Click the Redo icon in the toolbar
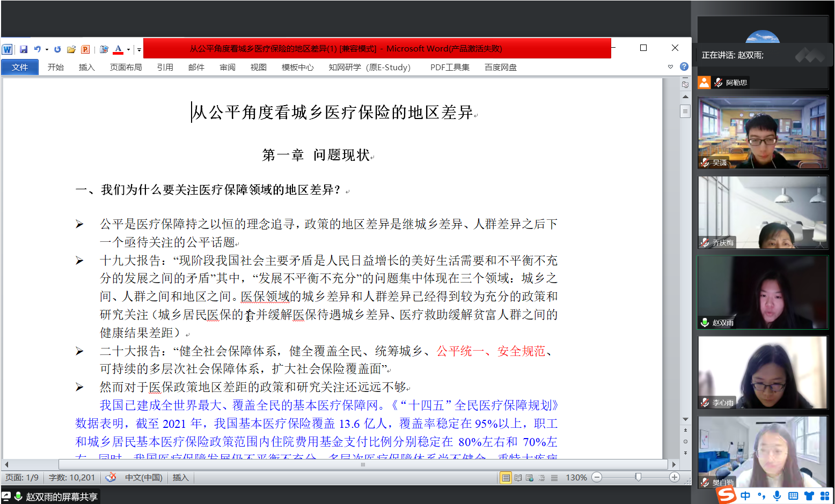This screenshot has width=835, height=504. (x=57, y=49)
